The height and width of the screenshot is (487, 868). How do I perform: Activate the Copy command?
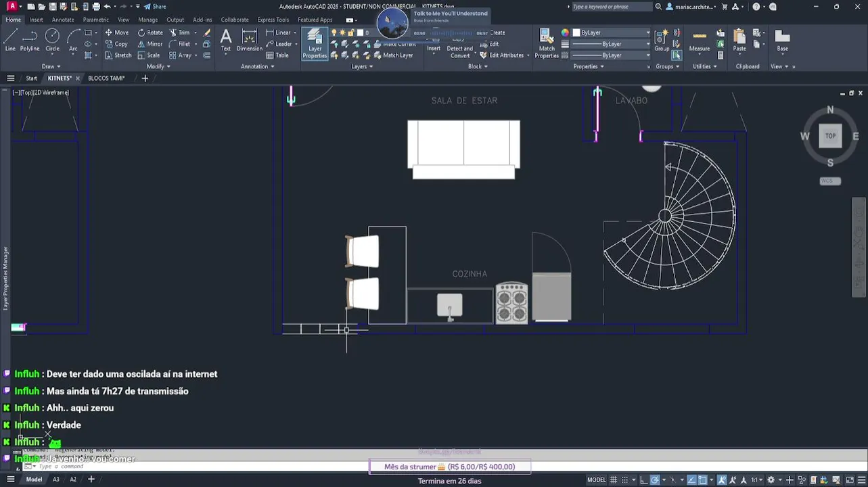[116, 44]
